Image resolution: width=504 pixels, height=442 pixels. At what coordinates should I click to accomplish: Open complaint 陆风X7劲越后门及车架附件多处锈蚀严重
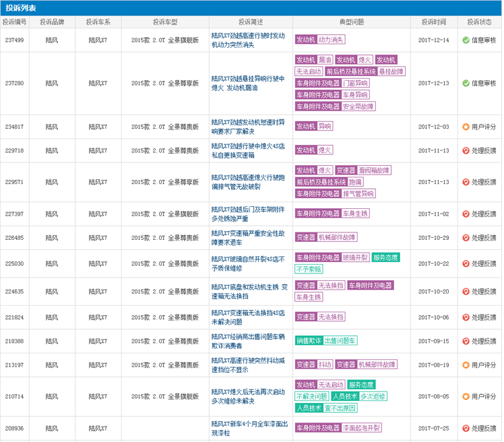click(x=248, y=214)
